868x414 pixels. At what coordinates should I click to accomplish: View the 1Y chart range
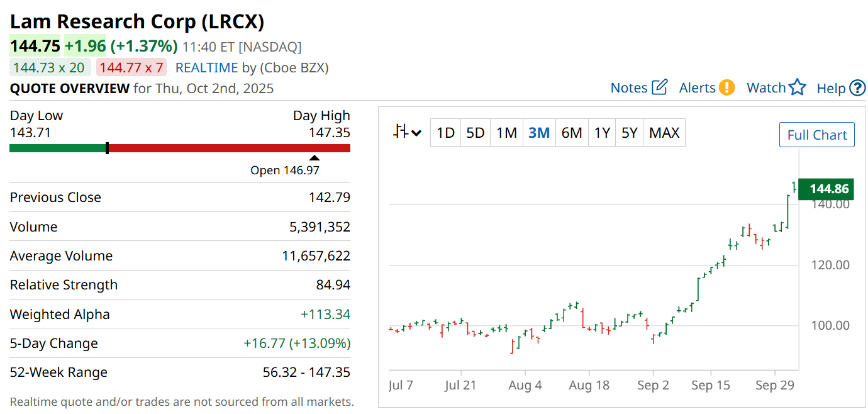click(602, 133)
